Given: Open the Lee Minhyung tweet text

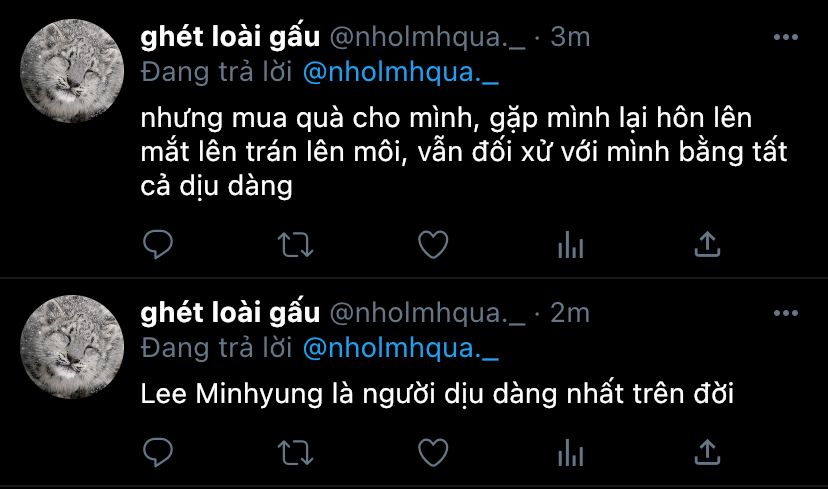Looking at the screenshot, I should pos(437,394).
